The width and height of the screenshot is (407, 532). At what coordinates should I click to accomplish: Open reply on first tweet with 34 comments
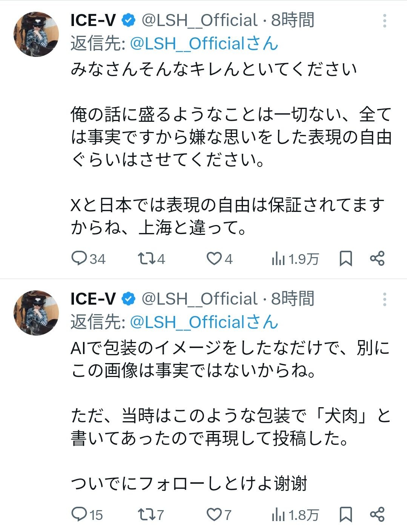(x=88, y=259)
